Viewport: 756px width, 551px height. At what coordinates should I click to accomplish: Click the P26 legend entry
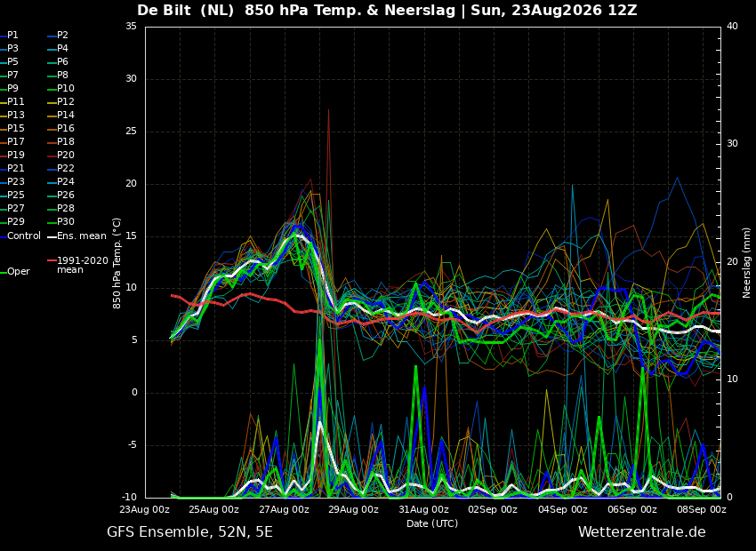(x=60, y=195)
